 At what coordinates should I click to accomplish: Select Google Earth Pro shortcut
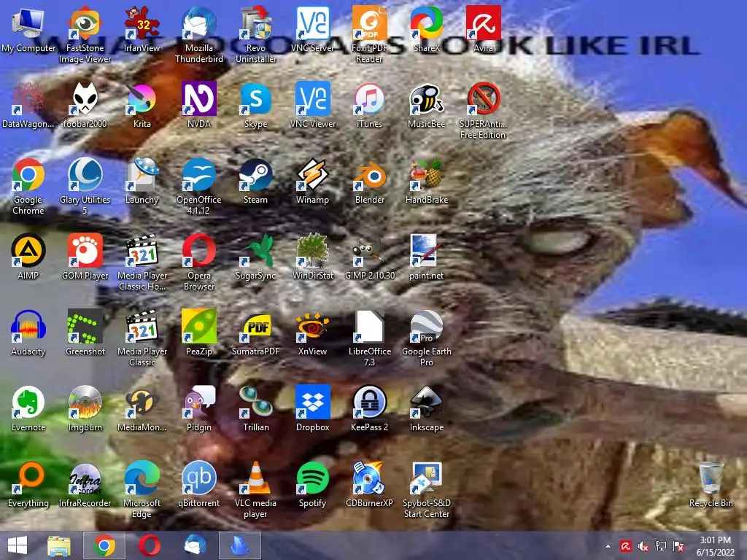426,338
